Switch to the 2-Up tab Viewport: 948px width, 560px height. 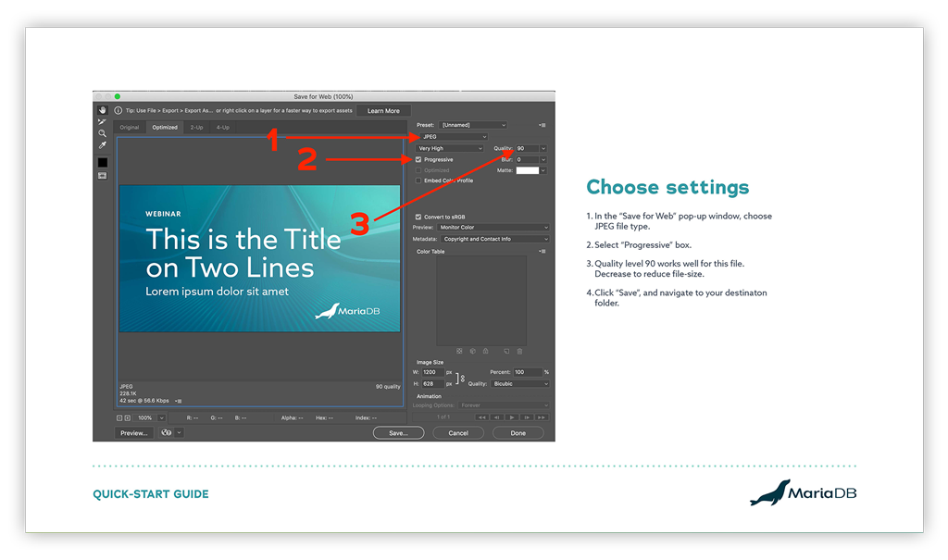pyautogui.click(x=196, y=127)
